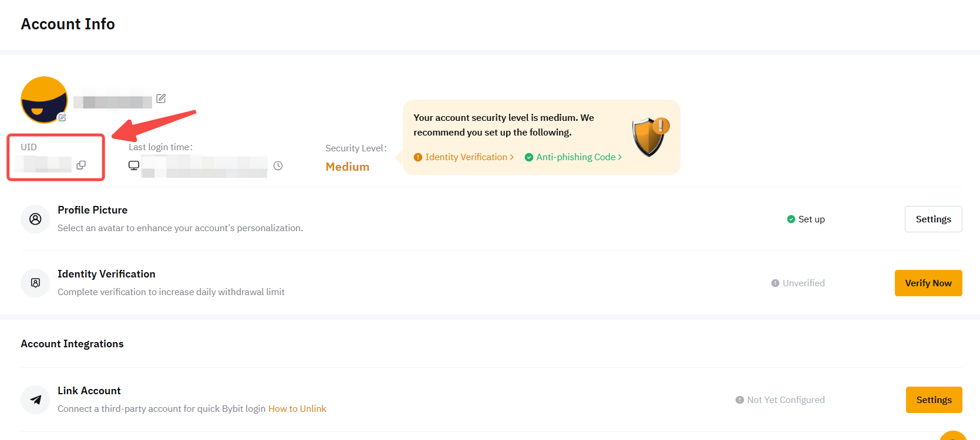The image size is (980, 440).
Task: Click the green Set up status
Action: pos(806,219)
